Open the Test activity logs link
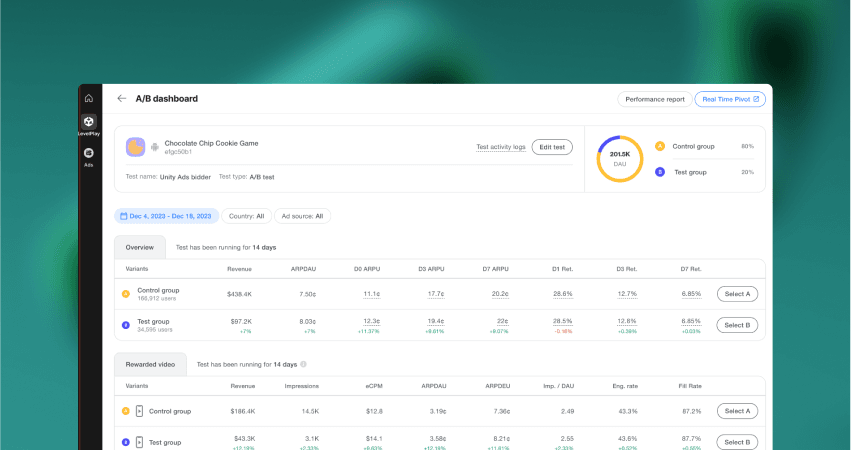Screen dimensions: 851x450 tap(500, 147)
